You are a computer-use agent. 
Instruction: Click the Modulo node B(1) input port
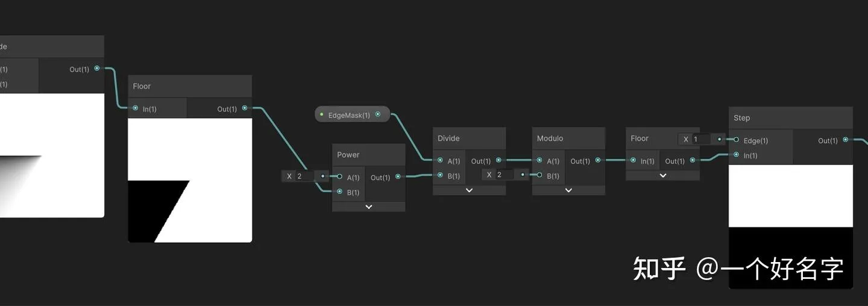point(539,175)
